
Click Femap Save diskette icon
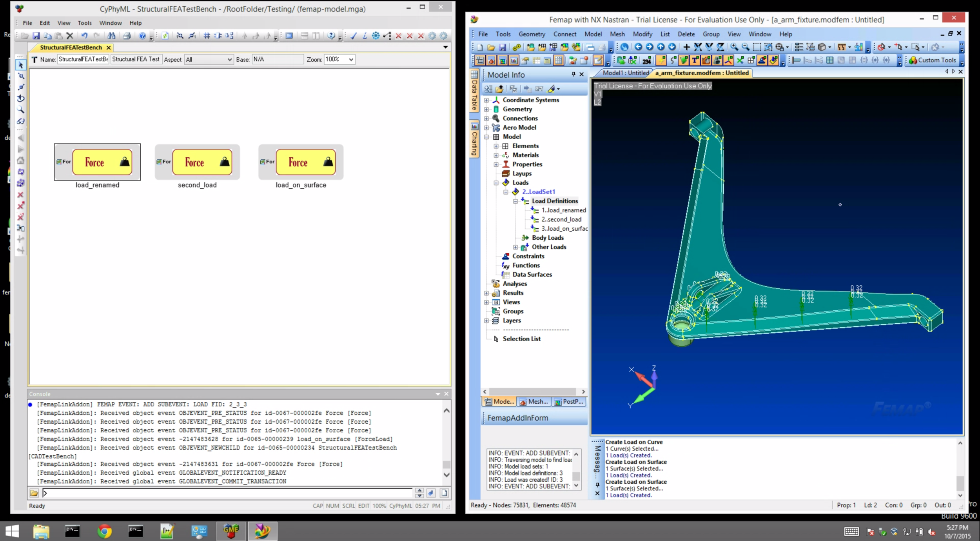(503, 47)
